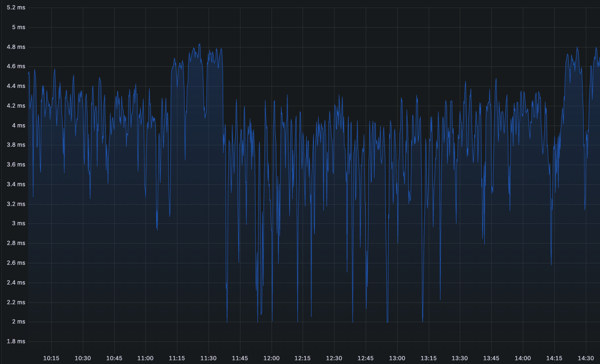Click the 2.2 ms y-axis label
This screenshot has width=600, height=364.
click(16, 302)
